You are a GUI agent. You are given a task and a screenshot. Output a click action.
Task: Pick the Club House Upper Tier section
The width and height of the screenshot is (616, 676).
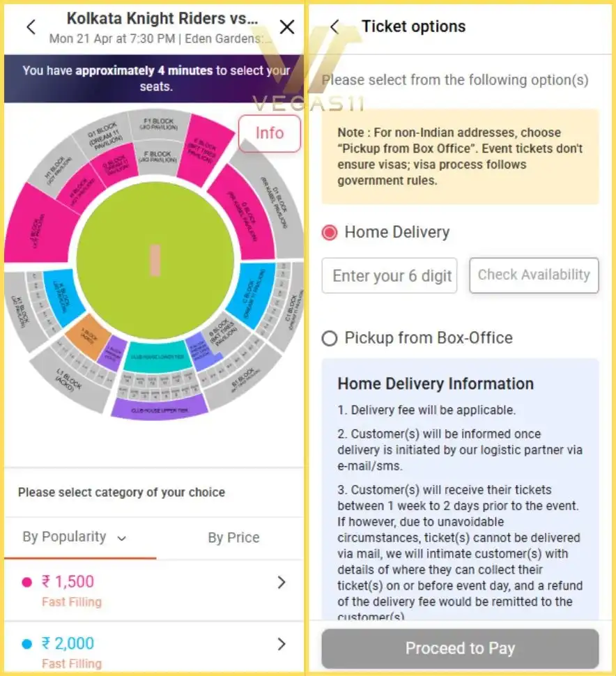coord(160,408)
